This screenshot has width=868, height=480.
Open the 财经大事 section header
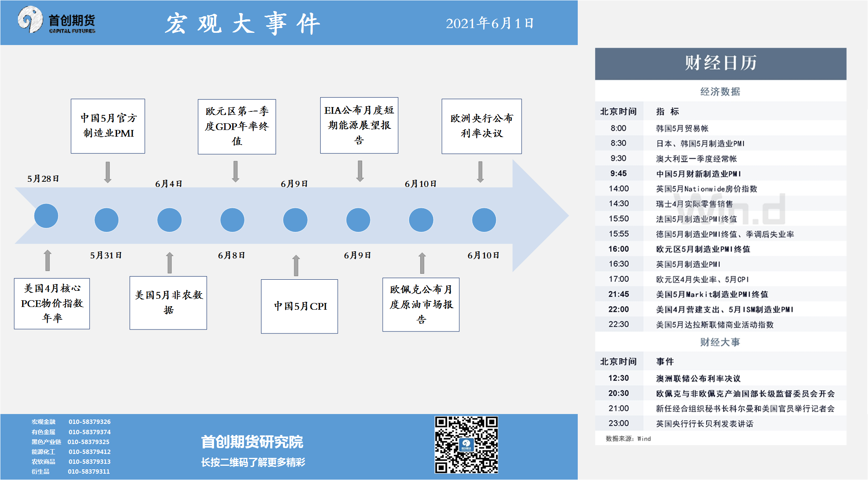pos(720,342)
